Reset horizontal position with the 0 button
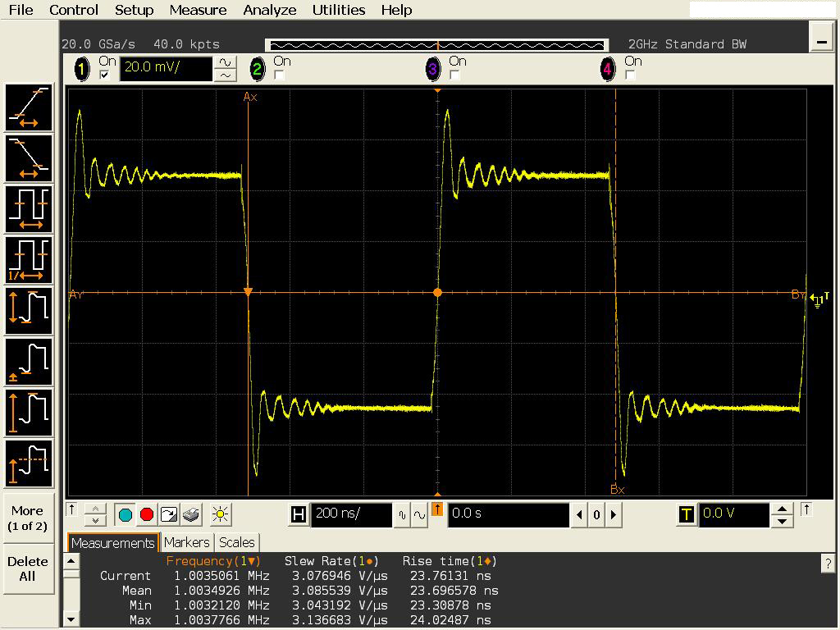 coord(596,515)
